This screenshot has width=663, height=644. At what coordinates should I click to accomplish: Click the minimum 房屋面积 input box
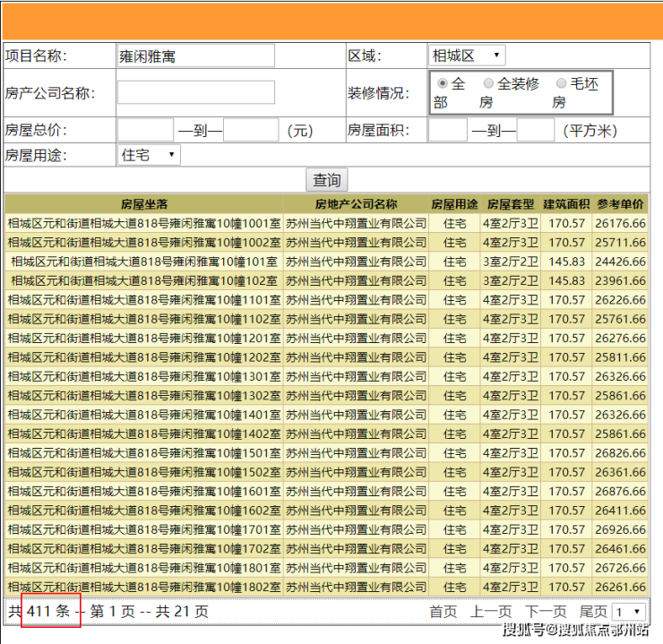point(448,131)
